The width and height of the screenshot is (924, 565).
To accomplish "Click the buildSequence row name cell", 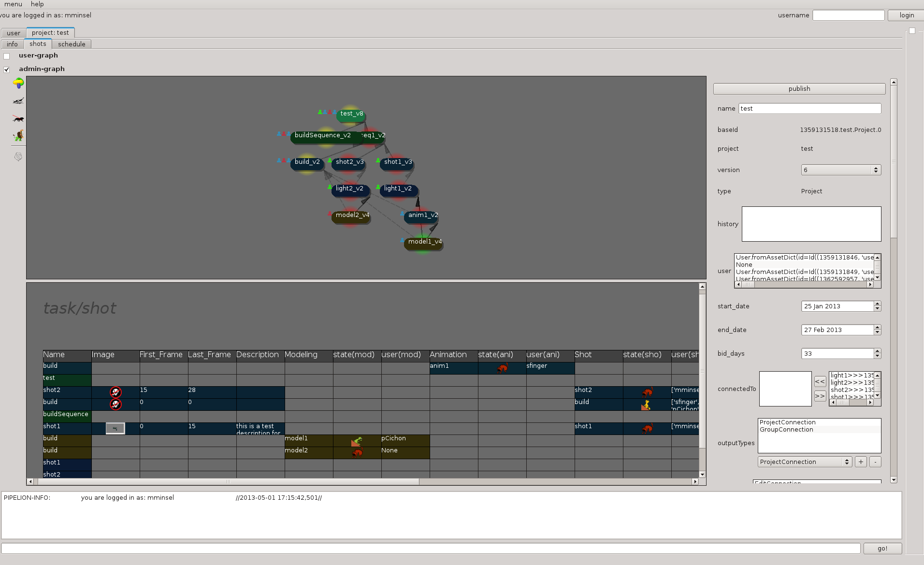I will (67, 417).
